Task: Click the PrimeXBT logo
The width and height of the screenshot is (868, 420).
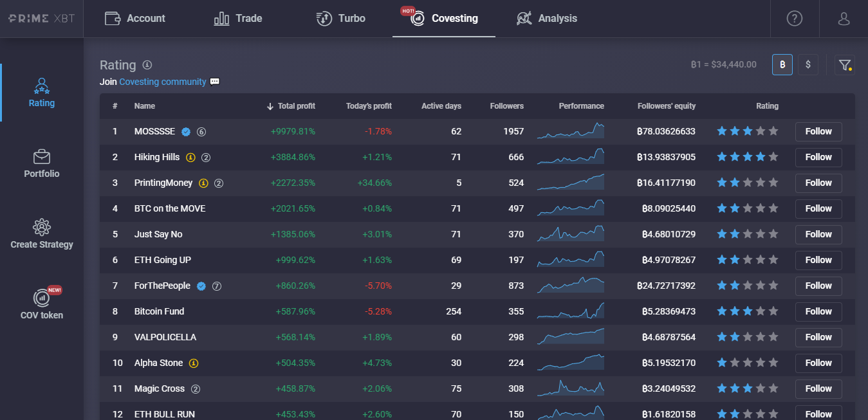Action: 42,18
